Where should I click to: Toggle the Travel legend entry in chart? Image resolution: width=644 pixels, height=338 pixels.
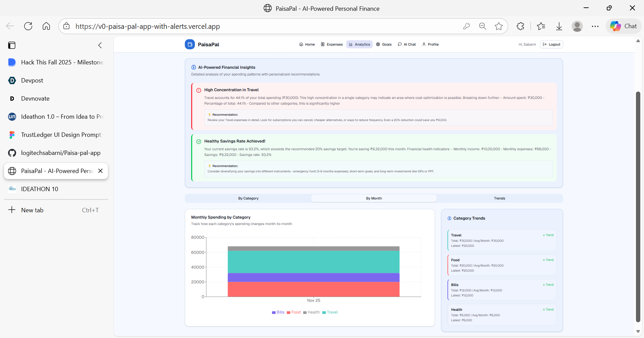[x=330, y=312]
